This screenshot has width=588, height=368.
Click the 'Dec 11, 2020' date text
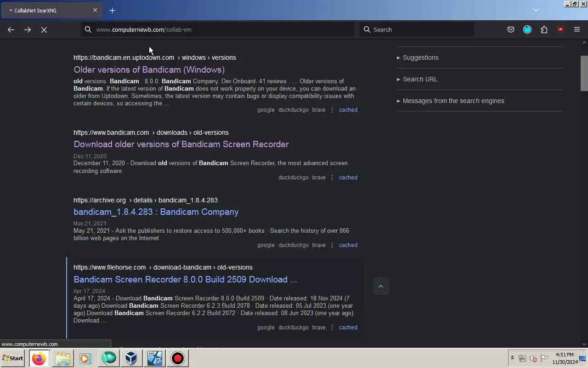90,156
